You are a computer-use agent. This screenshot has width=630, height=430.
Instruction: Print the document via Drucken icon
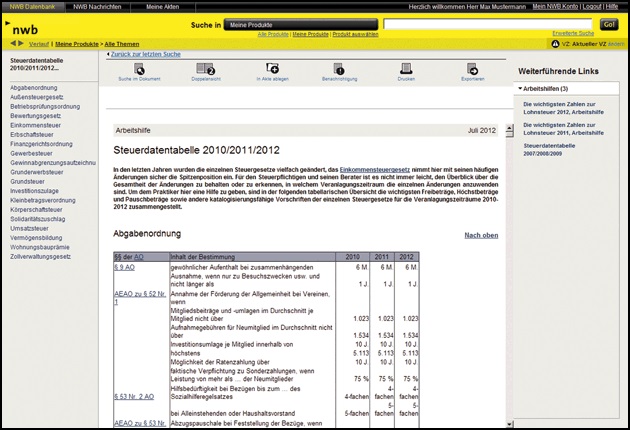(405, 70)
